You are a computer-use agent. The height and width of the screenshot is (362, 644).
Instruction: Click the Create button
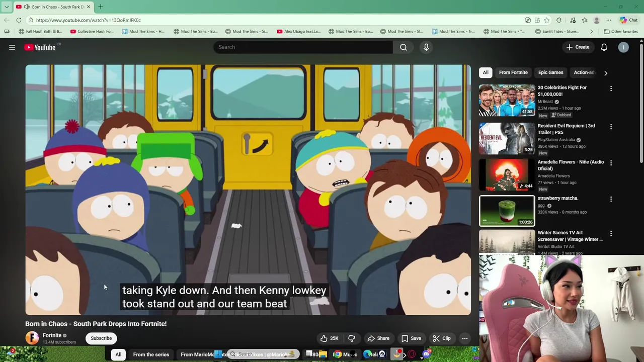coord(578,47)
